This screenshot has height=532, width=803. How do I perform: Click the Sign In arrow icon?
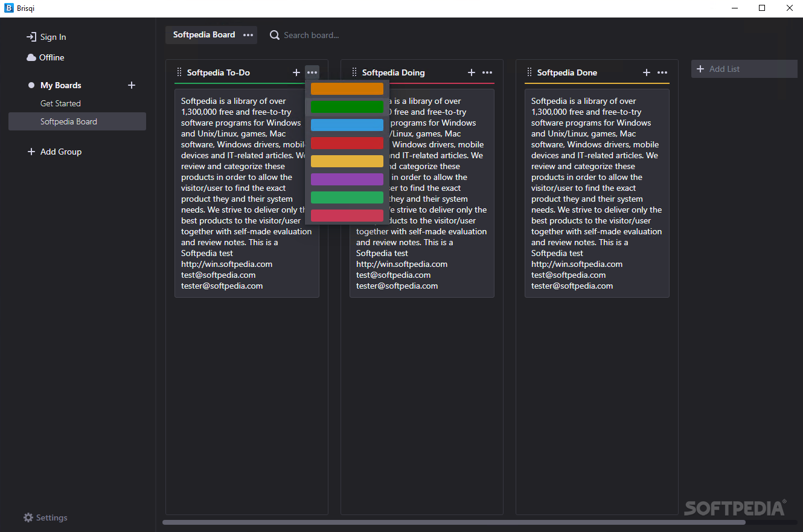pos(31,37)
